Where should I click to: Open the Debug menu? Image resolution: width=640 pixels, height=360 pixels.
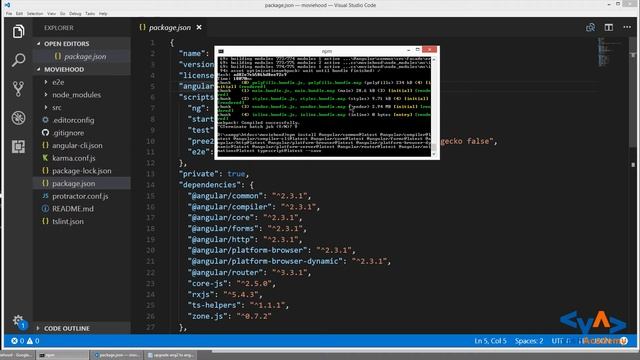click(x=75, y=13)
